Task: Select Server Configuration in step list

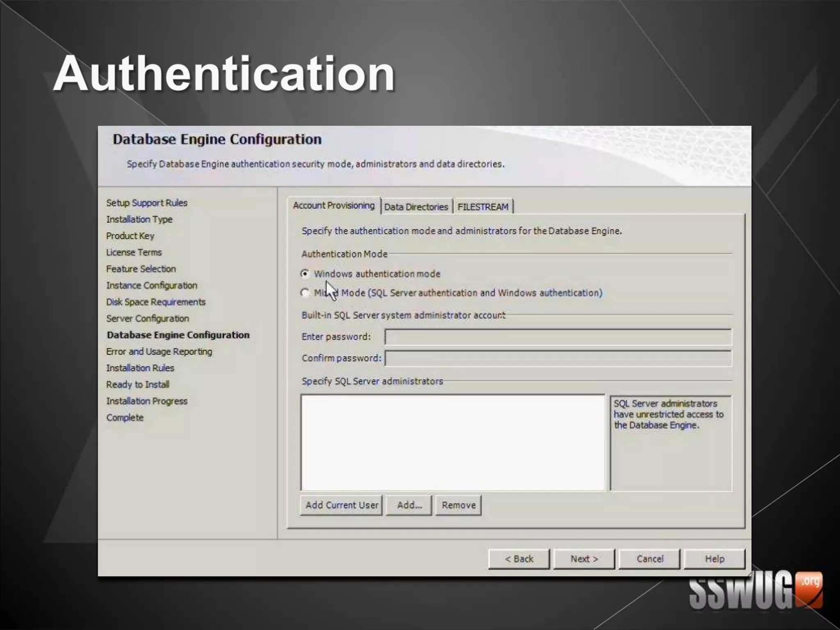Action: [x=148, y=319]
